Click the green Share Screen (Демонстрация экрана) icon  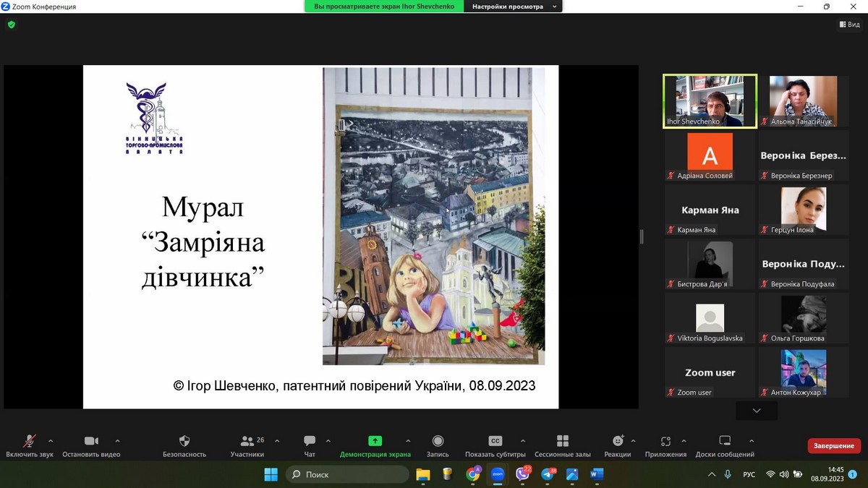coord(375,441)
